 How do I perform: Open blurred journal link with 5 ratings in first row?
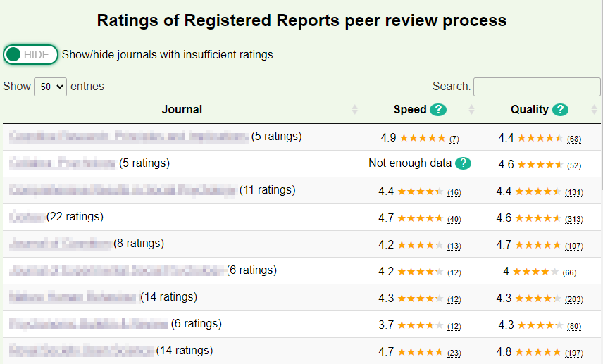pyautogui.click(x=129, y=137)
